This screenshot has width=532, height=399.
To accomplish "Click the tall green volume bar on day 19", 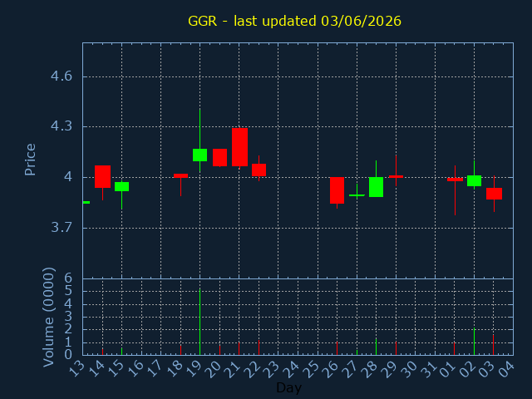I will 199,322.
